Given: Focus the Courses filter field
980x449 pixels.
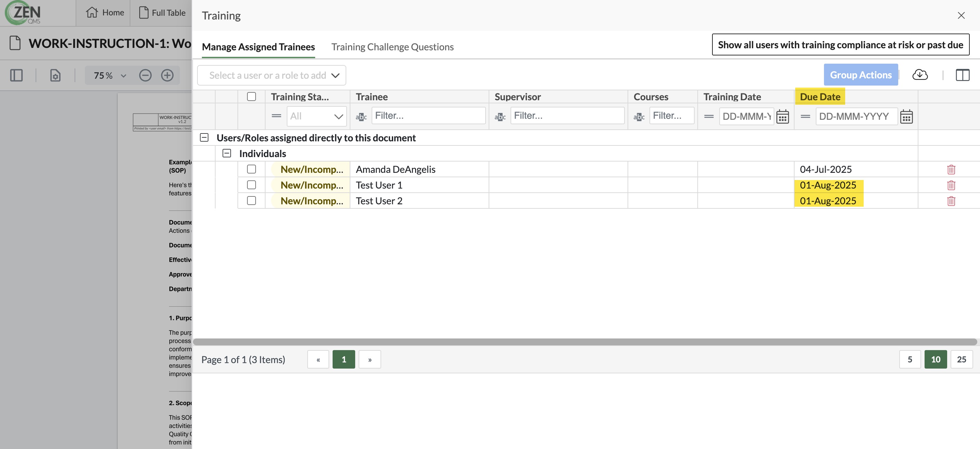Looking at the screenshot, I should tap(672, 115).
